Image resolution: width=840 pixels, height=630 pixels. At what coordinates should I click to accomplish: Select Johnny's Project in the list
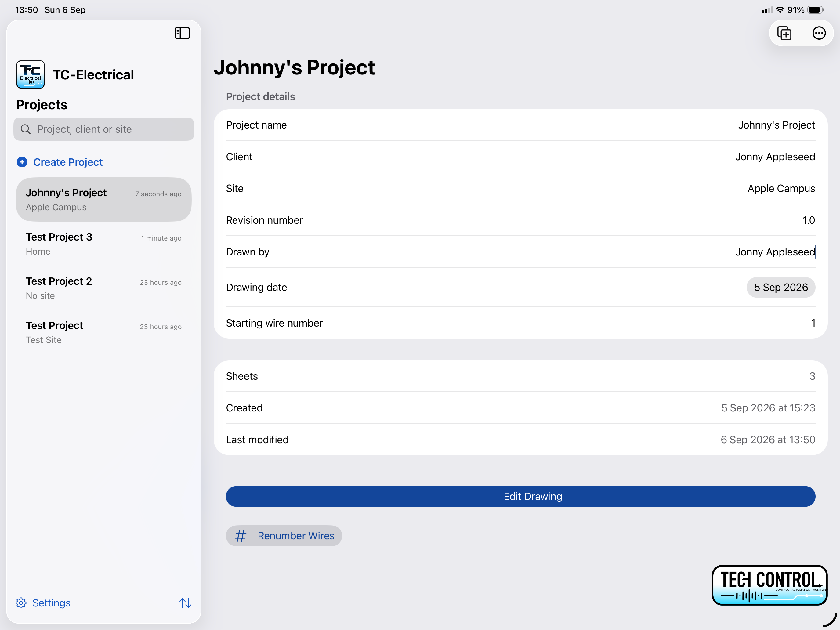(x=104, y=199)
